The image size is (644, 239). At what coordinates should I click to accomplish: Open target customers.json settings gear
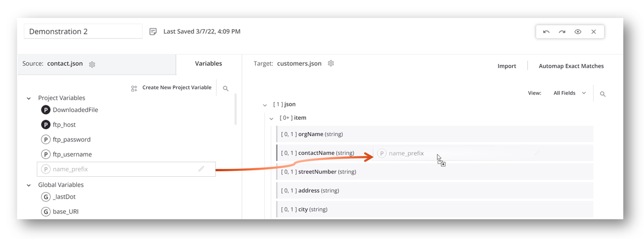331,63
